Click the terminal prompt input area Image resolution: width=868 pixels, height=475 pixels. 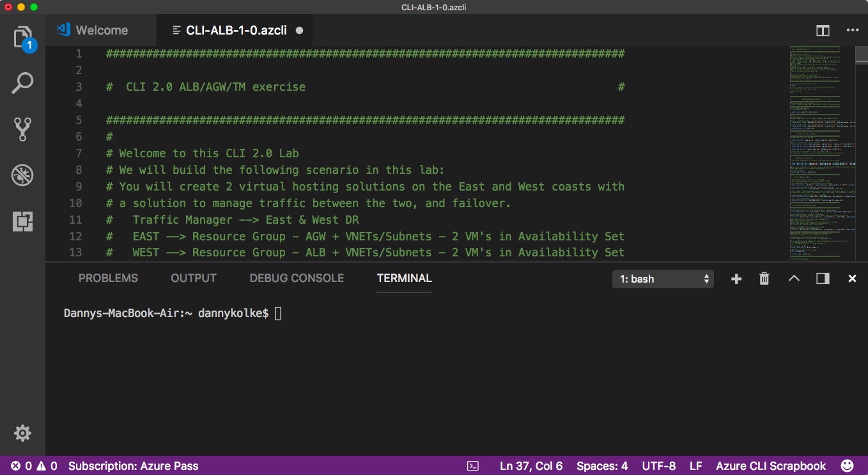[278, 313]
